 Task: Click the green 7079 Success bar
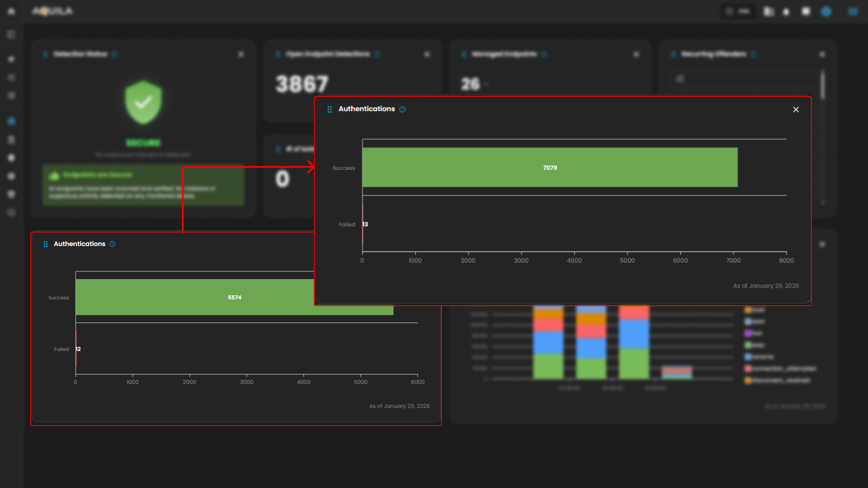tap(550, 167)
